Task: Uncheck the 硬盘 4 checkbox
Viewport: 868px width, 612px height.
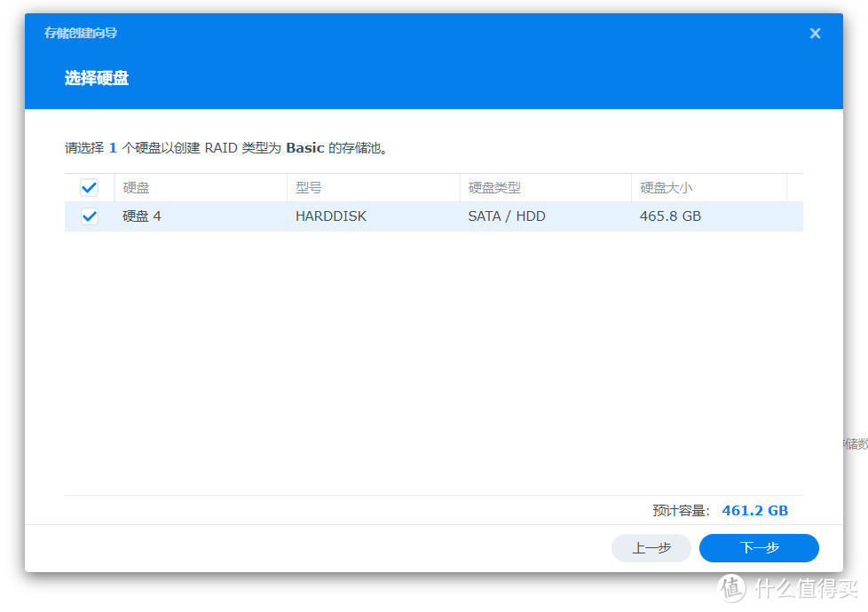Action: point(89,216)
